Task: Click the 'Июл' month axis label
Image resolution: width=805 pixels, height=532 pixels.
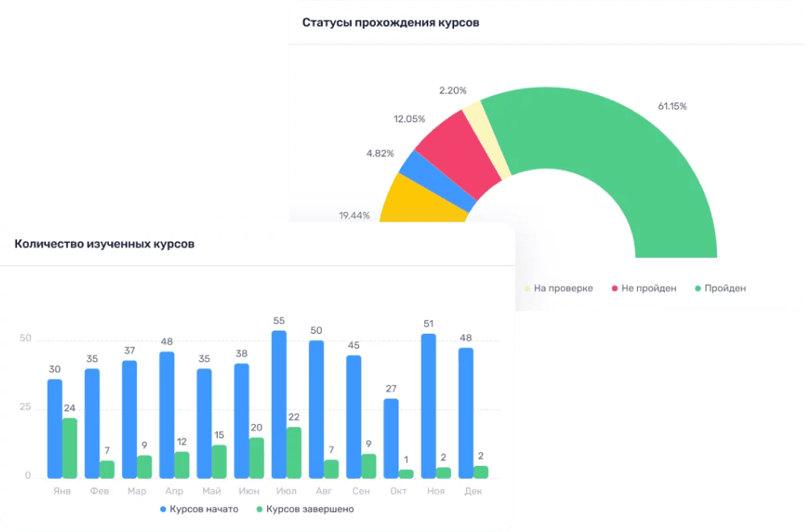Action: coord(286,491)
